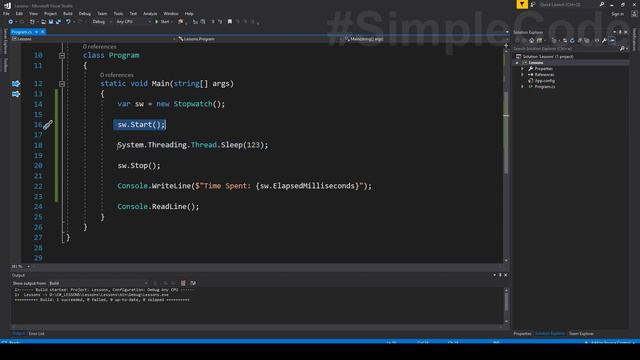
Task: Open the Help menu
Action: [x=189, y=13]
